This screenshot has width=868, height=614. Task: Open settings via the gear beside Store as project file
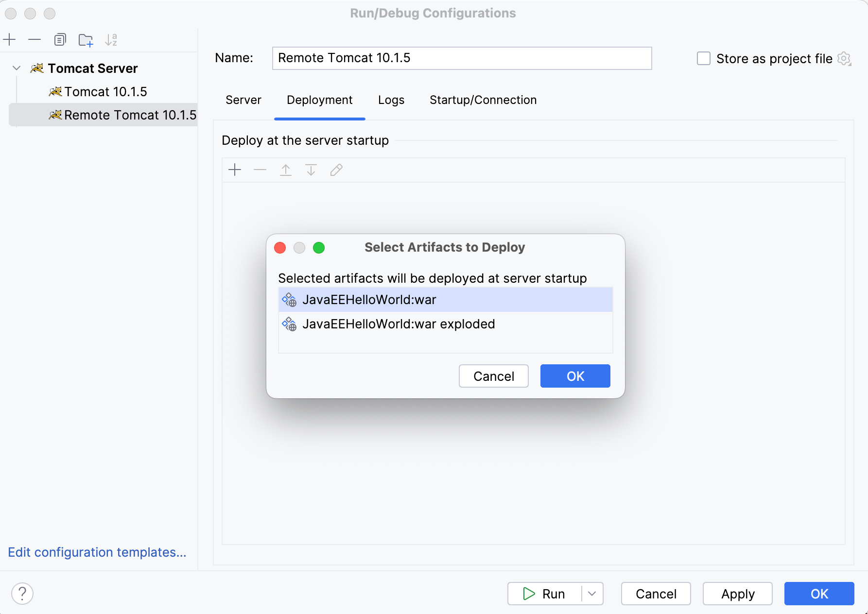(x=845, y=58)
